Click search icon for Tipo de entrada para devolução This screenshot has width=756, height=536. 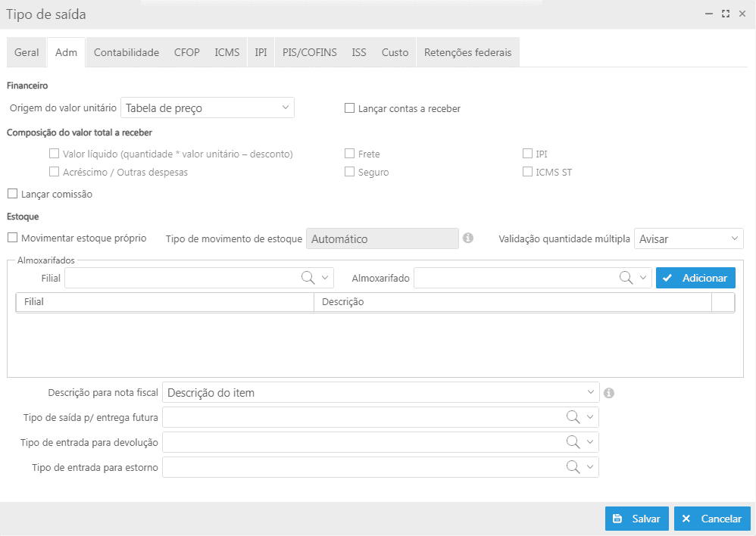pos(573,442)
